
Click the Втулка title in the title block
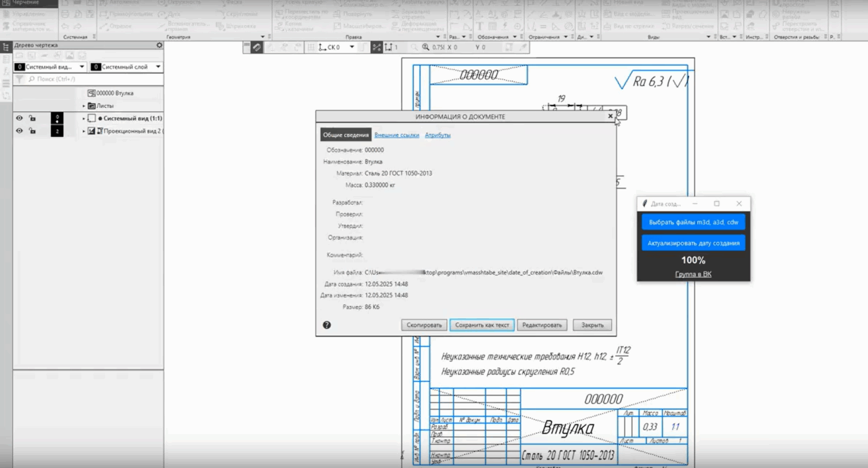tap(568, 428)
